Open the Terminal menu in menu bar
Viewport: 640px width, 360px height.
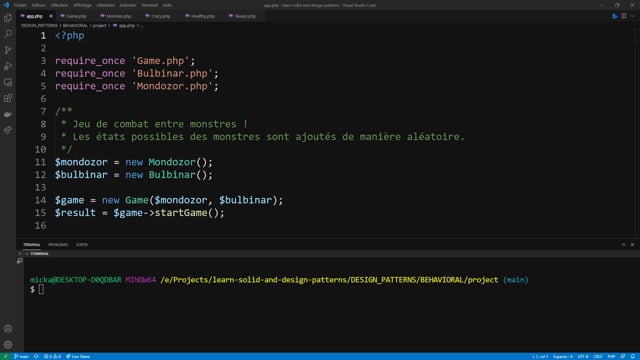click(149, 5)
